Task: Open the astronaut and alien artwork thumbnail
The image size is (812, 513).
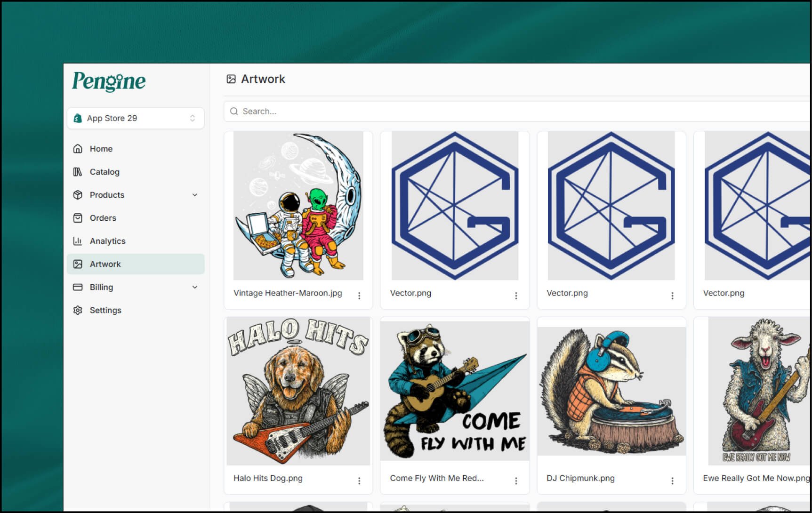Action: click(298, 206)
